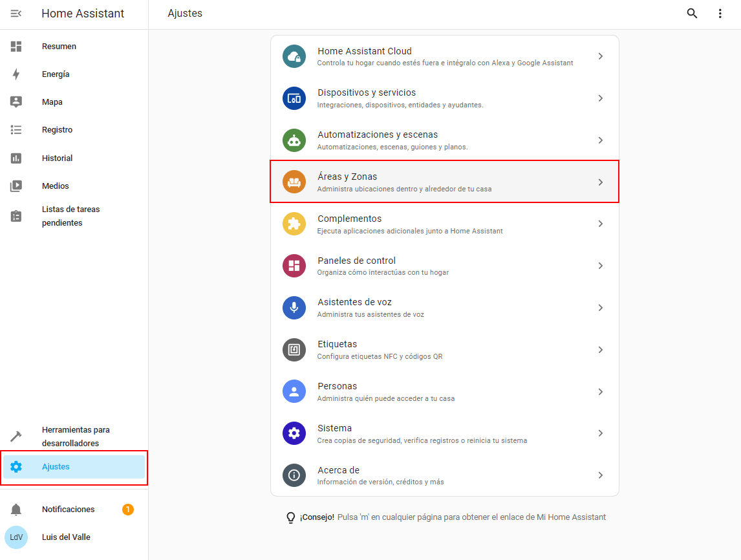Click the Resumen dashboard icon
This screenshot has height=560, width=741.
click(x=16, y=47)
